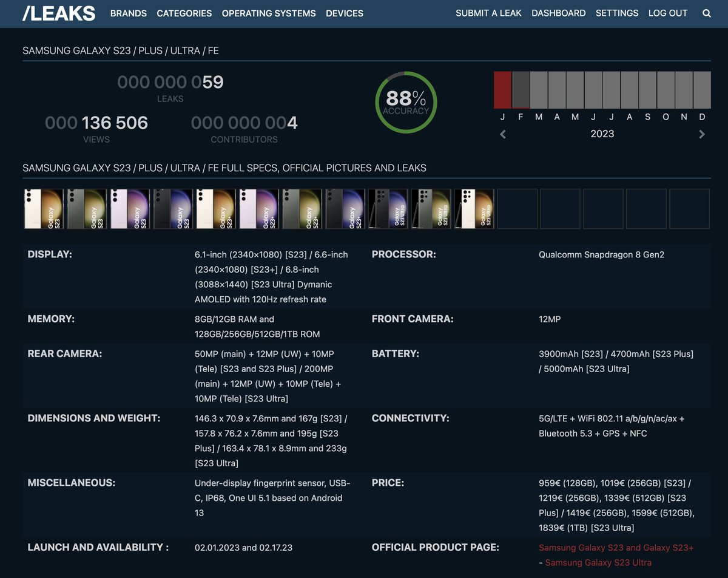Click DIMENSIONS AND WEIGHT label

pyautogui.click(x=94, y=418)
